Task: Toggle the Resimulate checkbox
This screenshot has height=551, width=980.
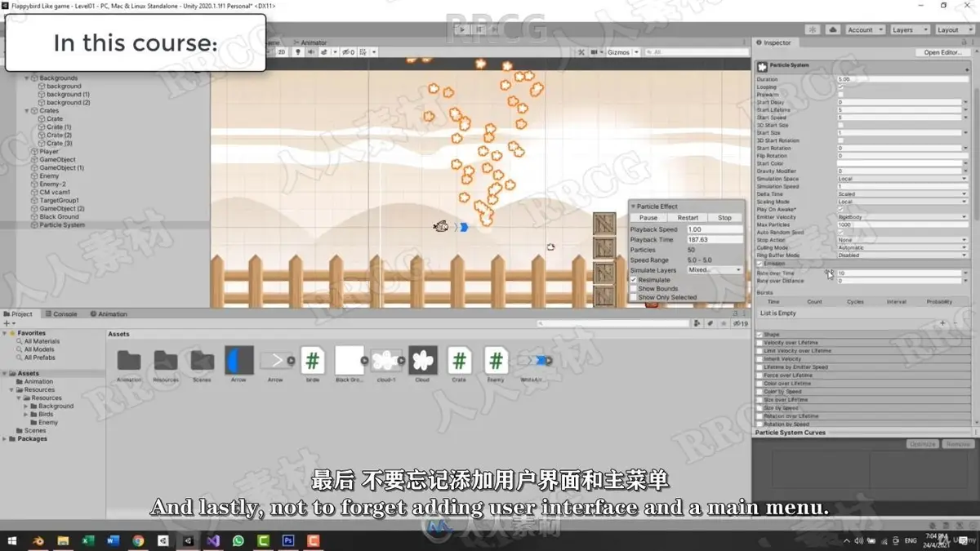Action: pos(634,280)
